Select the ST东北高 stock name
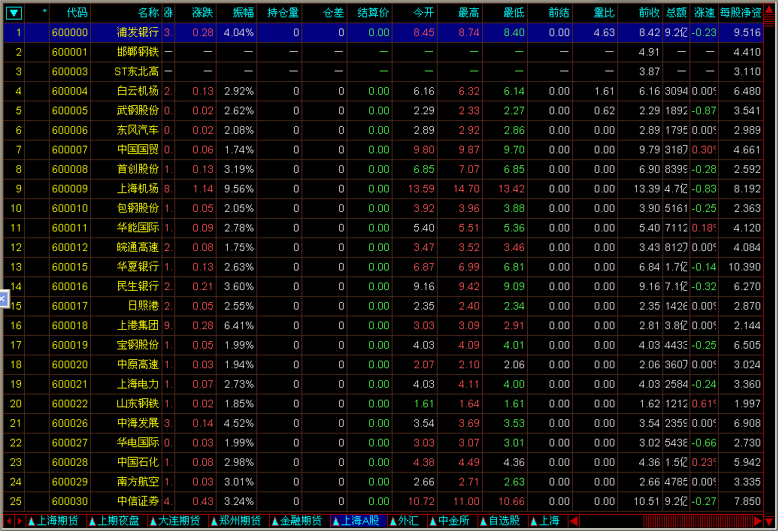 tap(136, 71)
